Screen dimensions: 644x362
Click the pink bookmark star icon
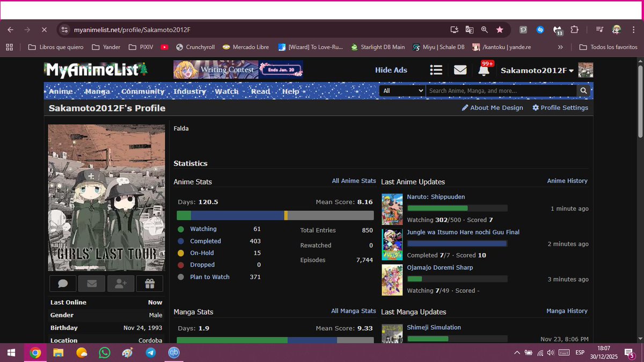(x=500, y=30)
